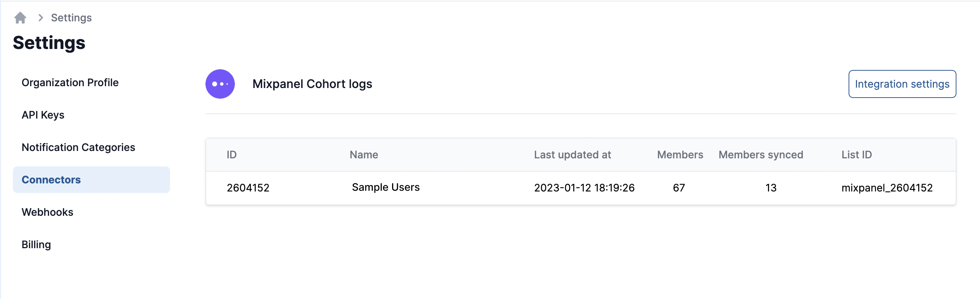Click cohort ID 2604152
Image resolution: width=980 pixels, height=299 pixels.
(x=248, y=187)
